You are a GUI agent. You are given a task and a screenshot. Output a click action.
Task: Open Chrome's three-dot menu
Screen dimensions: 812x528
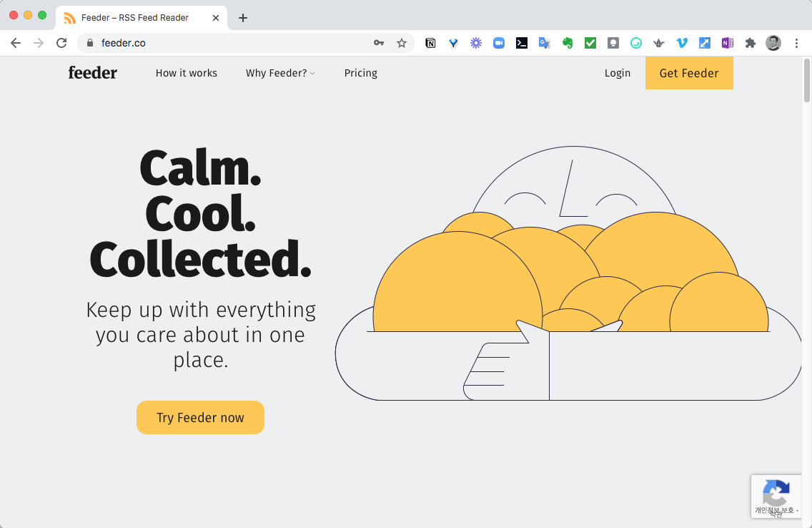click(x=796, y=43)
